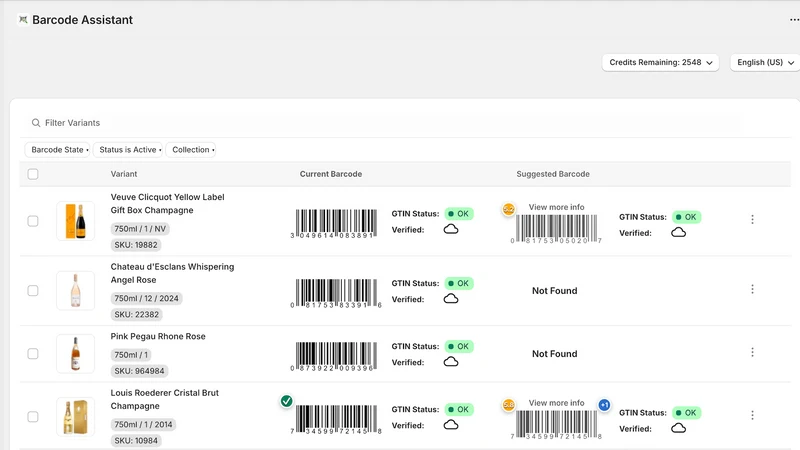Screen dimensions: 800x450
Task: Click Not Found in Pink Pegau row
Action: pos(555,354)
